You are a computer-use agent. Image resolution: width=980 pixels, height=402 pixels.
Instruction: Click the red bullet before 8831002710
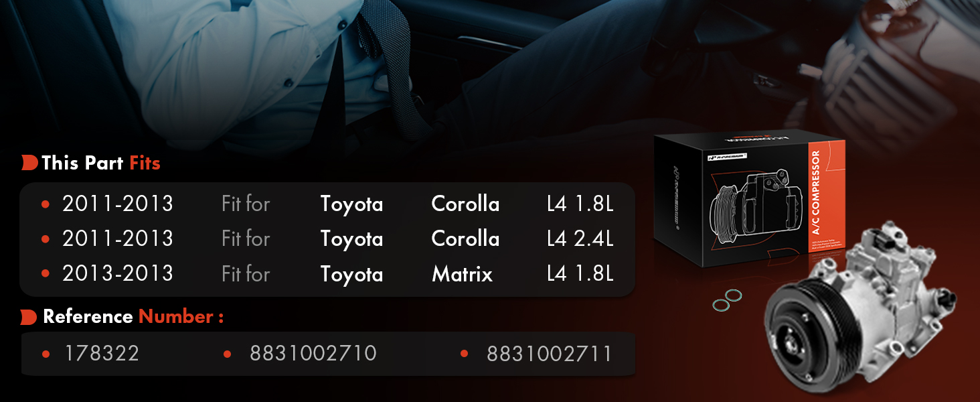click(228, 353)
